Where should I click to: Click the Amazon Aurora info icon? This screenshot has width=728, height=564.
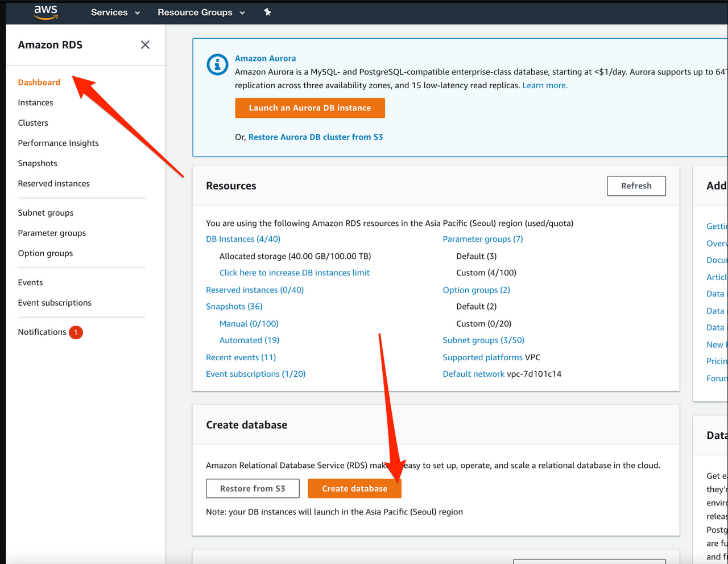pyautogui.click(x=217, y=64)
